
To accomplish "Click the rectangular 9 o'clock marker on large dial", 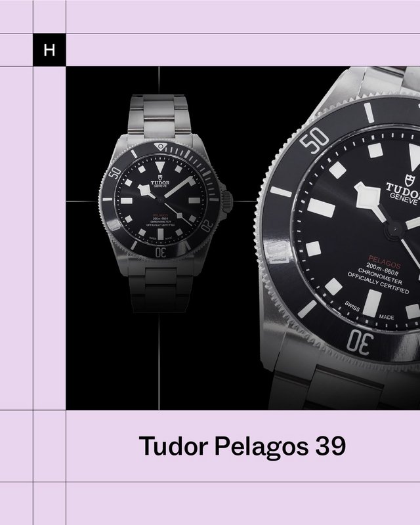I will [x=321, y=207].
